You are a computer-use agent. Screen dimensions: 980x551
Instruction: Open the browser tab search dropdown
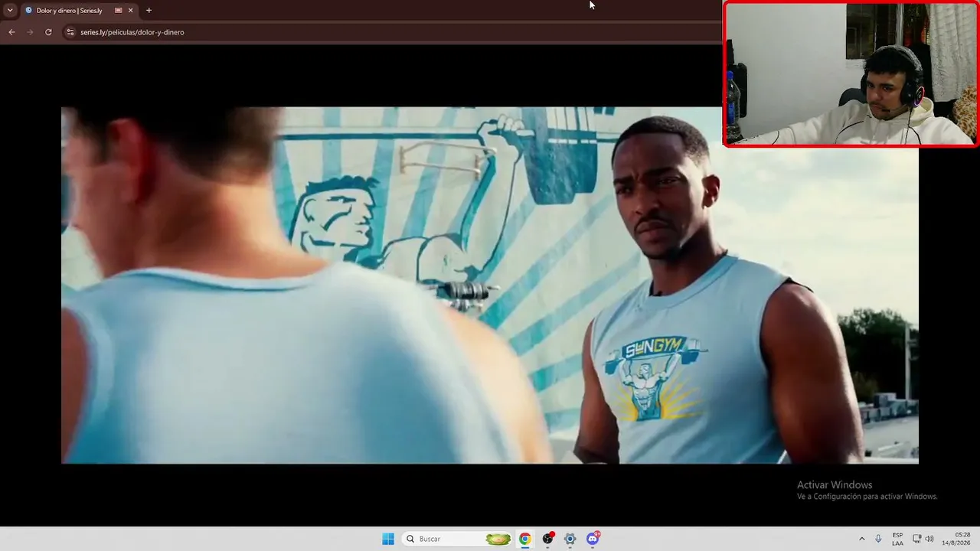pyautogui.click(x=10, y=11)
